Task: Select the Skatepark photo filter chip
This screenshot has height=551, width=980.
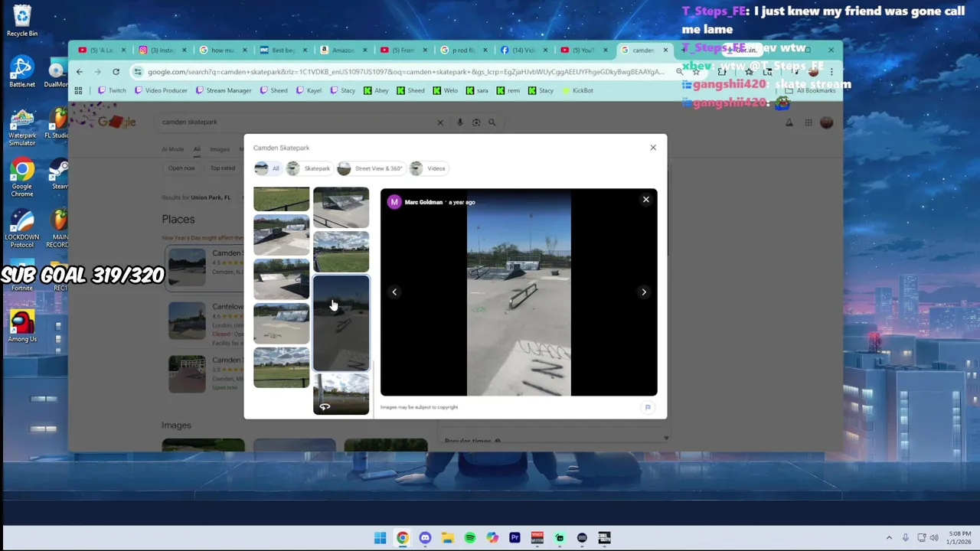Action: (x=309, y=168)
